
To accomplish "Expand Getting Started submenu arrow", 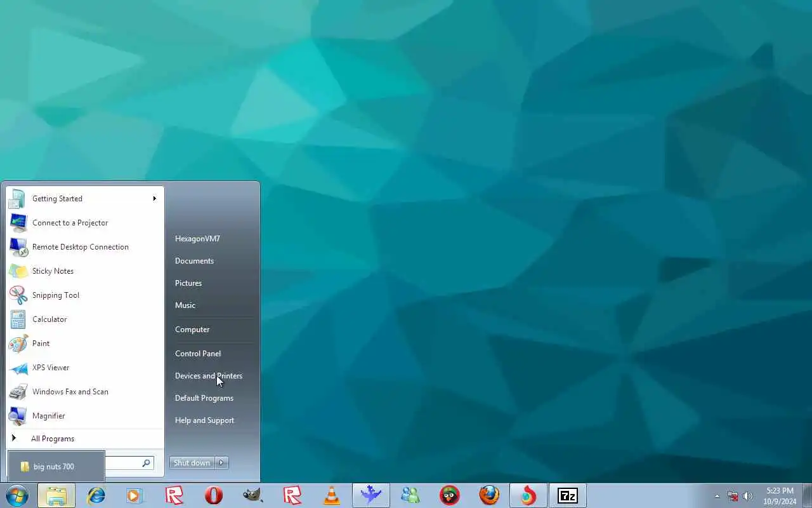I will pos(154,199).
